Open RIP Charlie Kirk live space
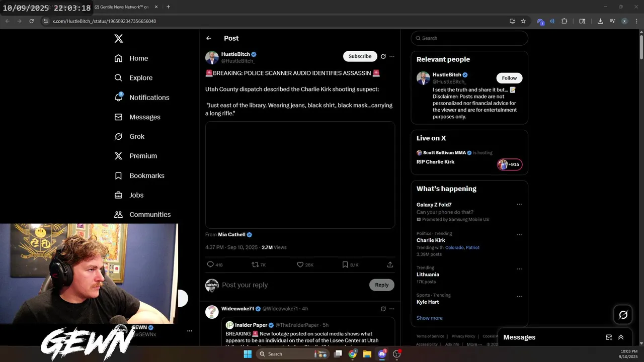 [435, 162]
